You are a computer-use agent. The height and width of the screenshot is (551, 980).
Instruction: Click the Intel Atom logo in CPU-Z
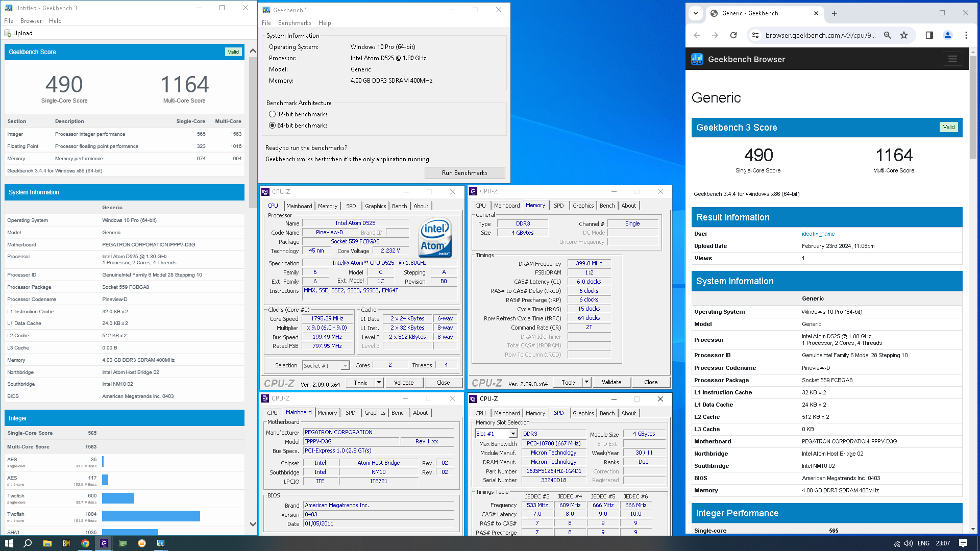(x=435, y=237)
